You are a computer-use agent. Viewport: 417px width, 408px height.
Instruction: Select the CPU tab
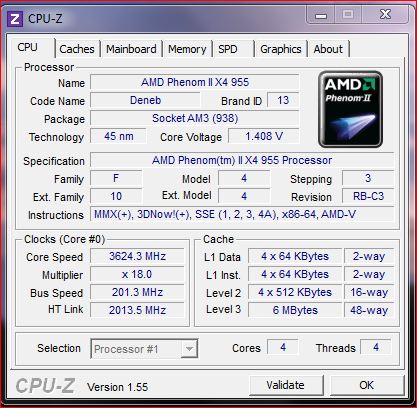pos(28,47)
